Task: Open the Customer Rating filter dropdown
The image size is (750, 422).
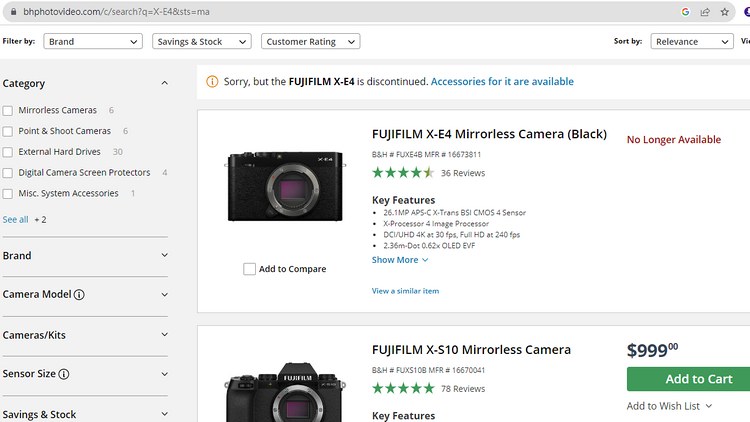Action: point(310,42)
